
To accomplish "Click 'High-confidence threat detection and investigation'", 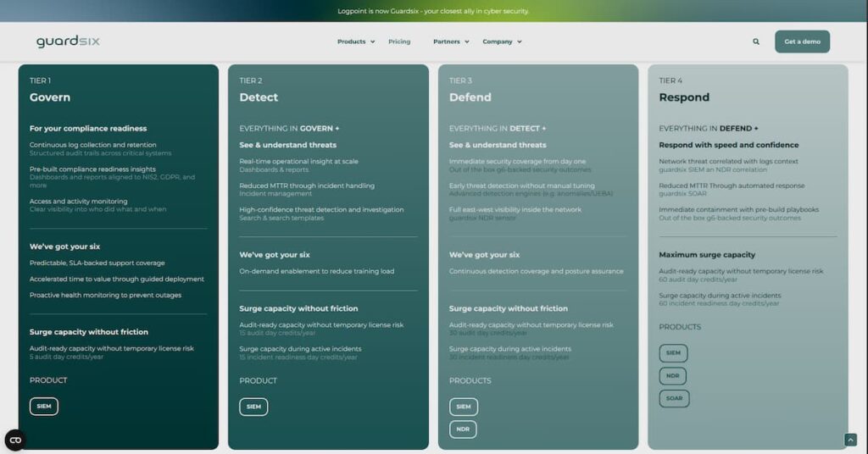I will tap(321, 209).
